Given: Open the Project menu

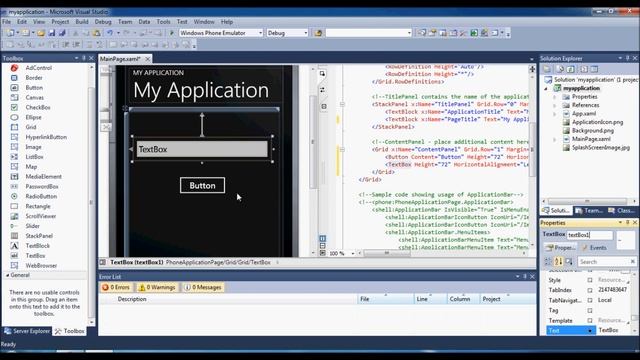Looking at the screenshot, I should tap(60, 22).
